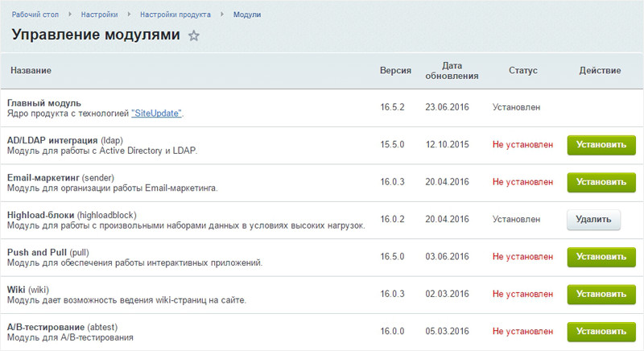Select the Главный модуль row title
The height and width of the screenshot is (351, 644).
pyautogui.click(x=44, y=102)
